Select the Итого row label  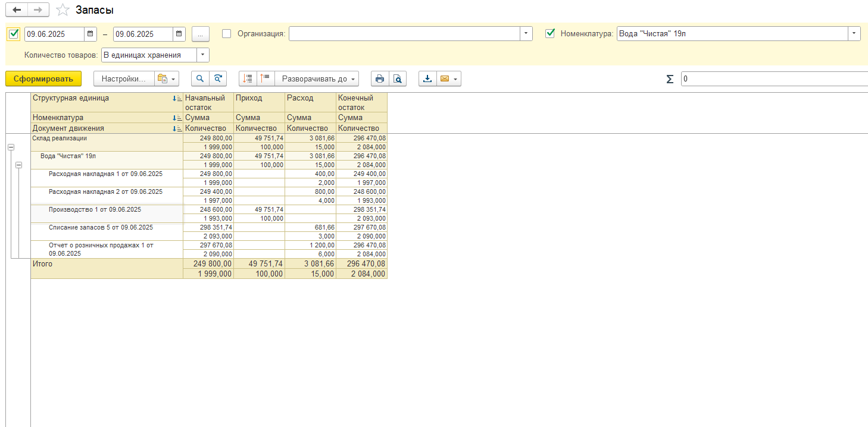tap(42, 263)
